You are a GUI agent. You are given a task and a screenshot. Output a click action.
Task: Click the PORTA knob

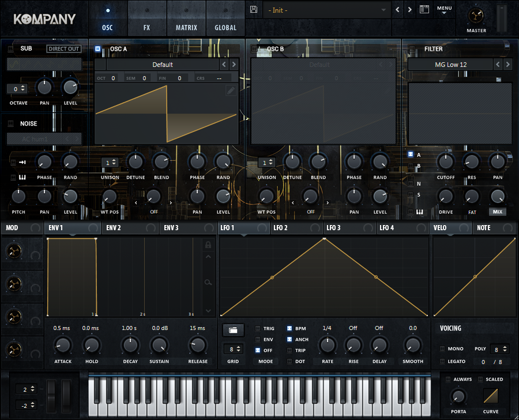[x=458, y=396]
